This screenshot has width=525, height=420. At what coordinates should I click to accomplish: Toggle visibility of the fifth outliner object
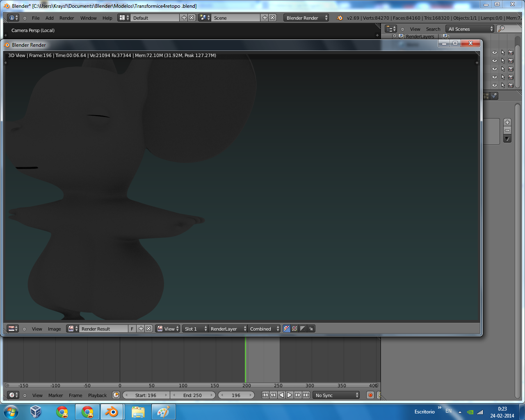495,85
